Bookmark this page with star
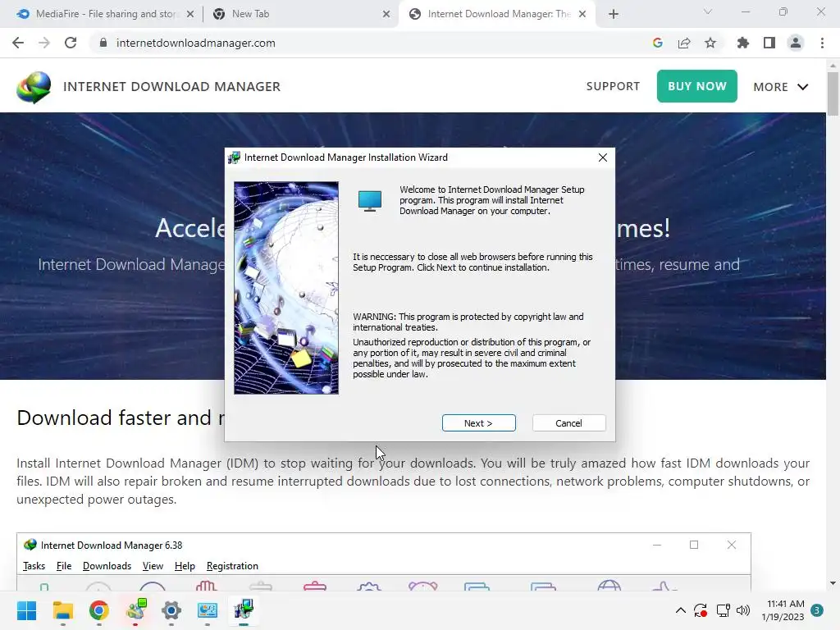This screenshot has width=840, height=630. [x=710, y=43]
